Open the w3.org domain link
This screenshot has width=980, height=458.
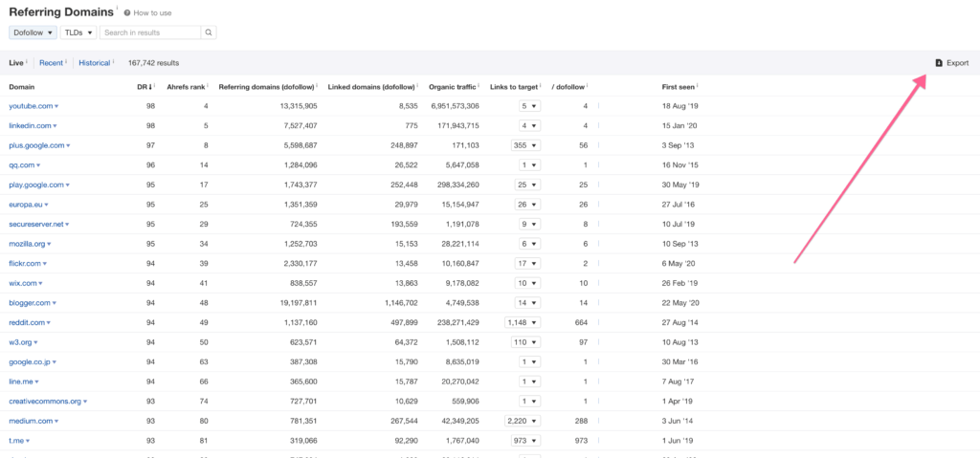click(21, 342)
